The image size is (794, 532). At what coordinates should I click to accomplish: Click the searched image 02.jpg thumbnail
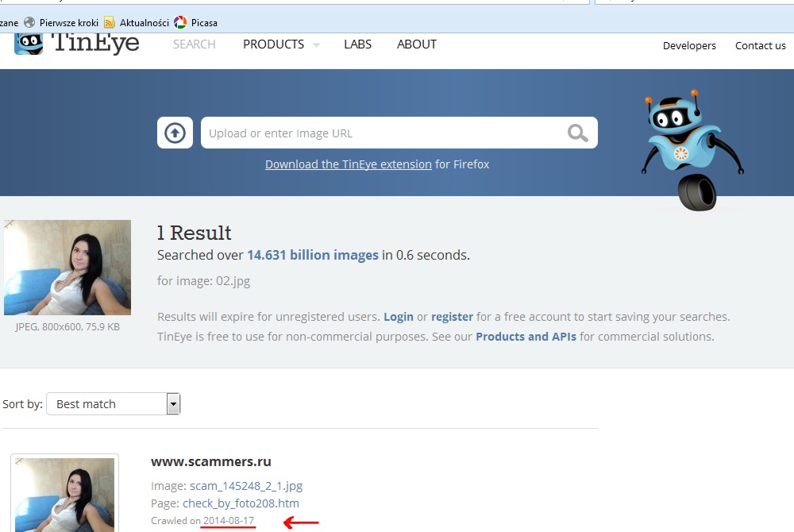coord(67,268)
